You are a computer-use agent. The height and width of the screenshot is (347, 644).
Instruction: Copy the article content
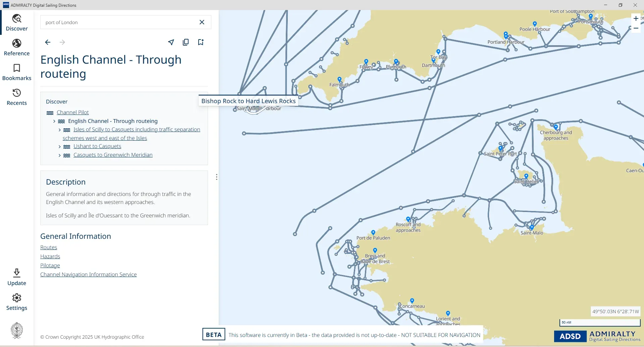186,42
